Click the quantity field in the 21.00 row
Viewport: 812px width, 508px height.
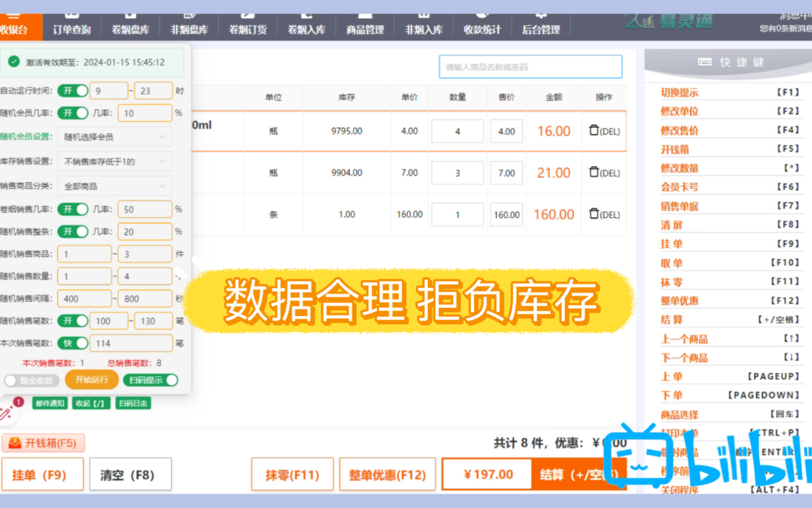(x=457, y=173)
